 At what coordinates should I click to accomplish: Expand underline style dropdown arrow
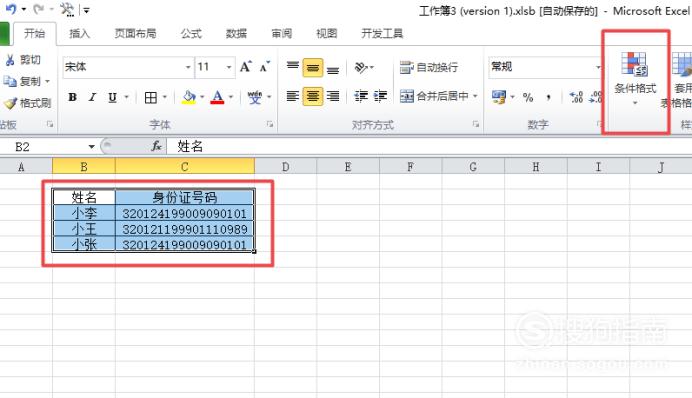[126, 97]
